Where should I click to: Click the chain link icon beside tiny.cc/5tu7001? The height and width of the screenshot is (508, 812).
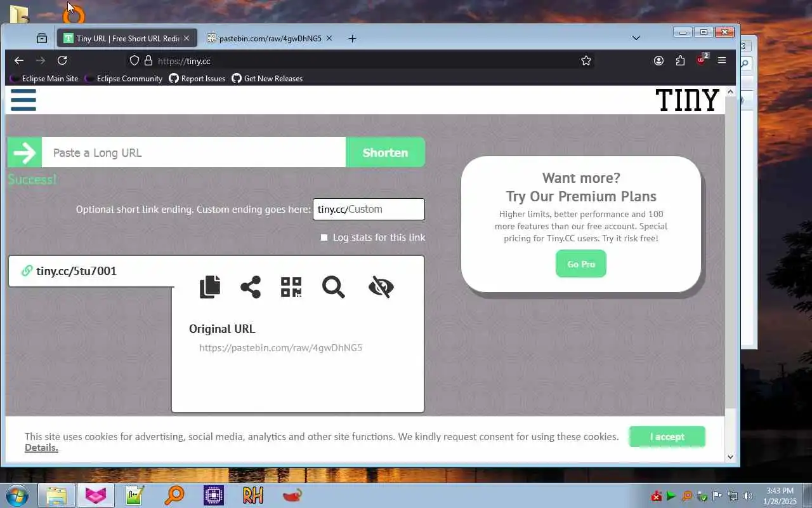(27, 271)
